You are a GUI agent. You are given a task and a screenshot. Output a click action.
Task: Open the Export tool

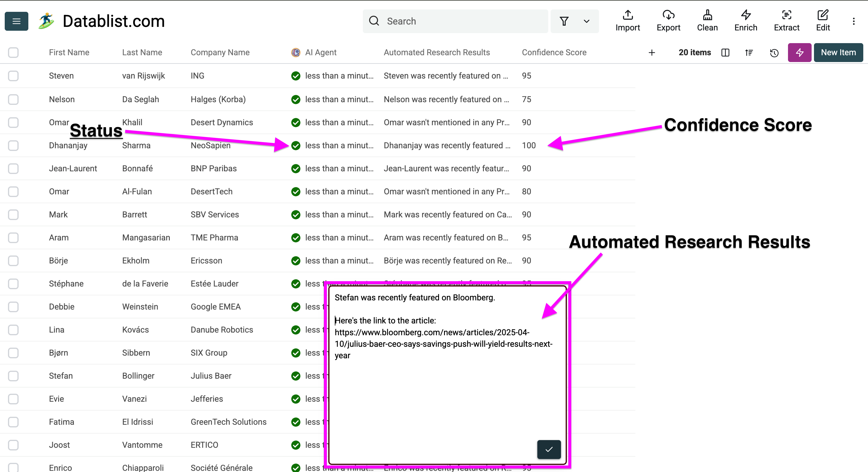click(x=668, y=21)
